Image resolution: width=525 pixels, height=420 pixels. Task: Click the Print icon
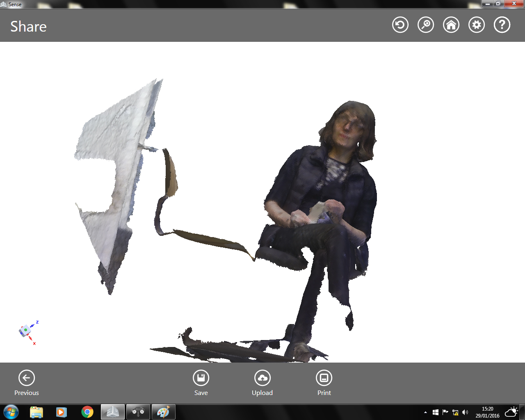pos(324,378)
